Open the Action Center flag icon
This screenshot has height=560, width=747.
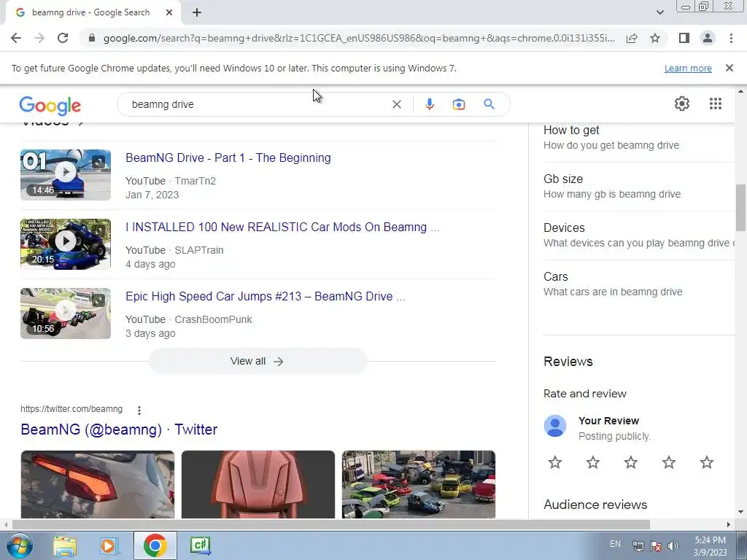656,546
